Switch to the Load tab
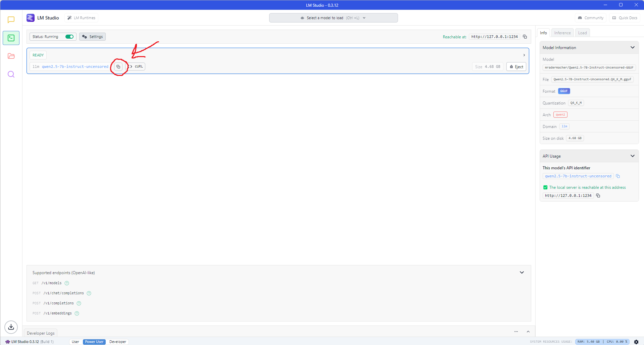Screen dimensions: 644x345 (x=583, y=33)
